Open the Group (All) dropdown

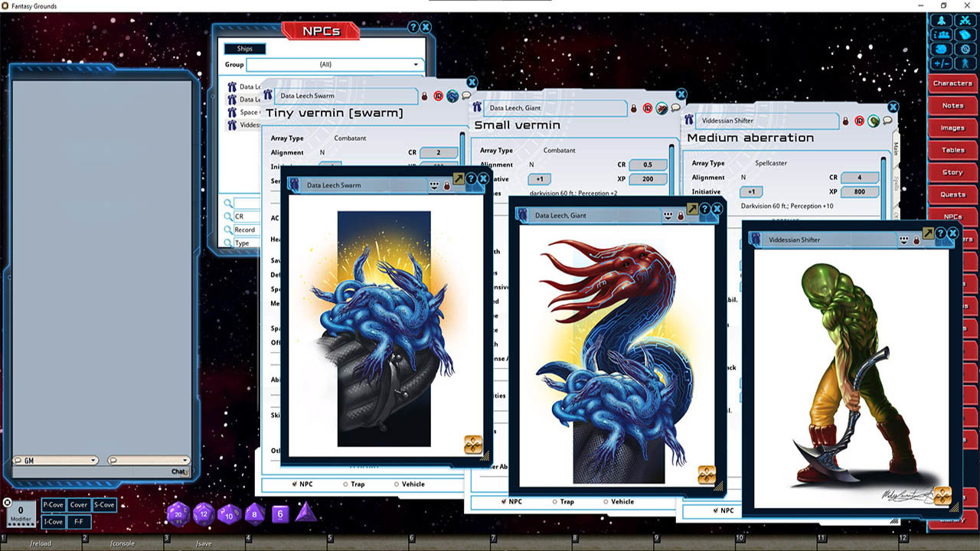[334, 65]
